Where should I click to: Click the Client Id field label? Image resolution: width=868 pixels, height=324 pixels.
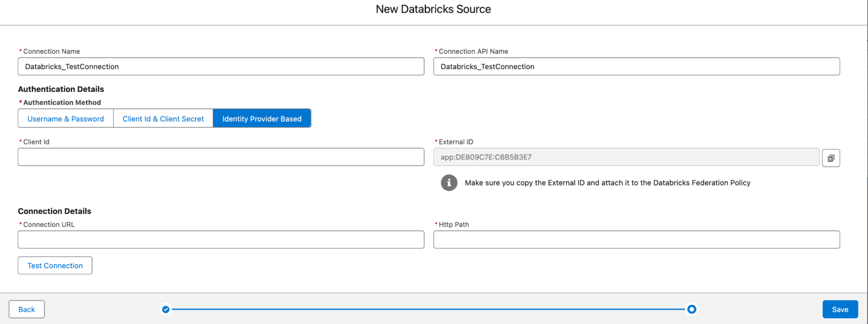point(36,142)
